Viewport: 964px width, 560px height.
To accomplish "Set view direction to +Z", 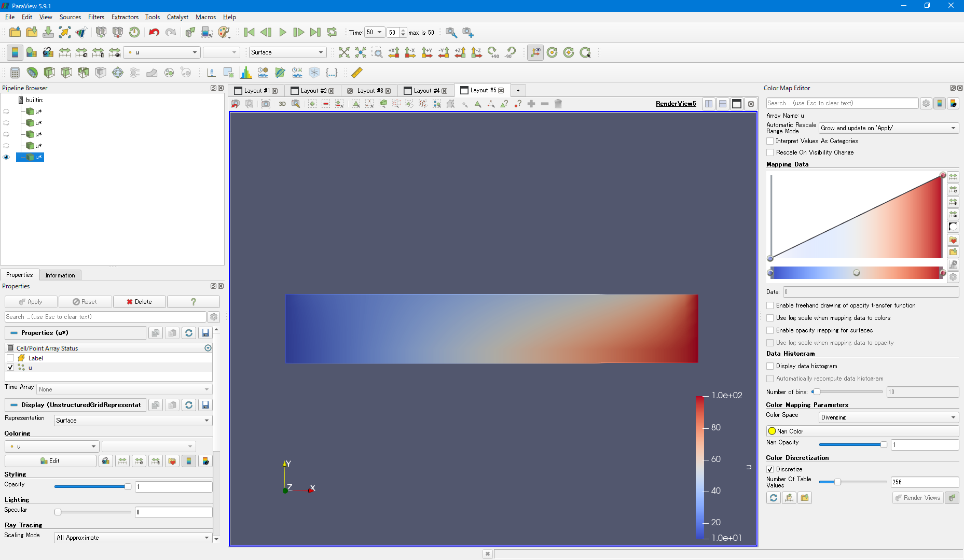I will [x=460, y=52].
